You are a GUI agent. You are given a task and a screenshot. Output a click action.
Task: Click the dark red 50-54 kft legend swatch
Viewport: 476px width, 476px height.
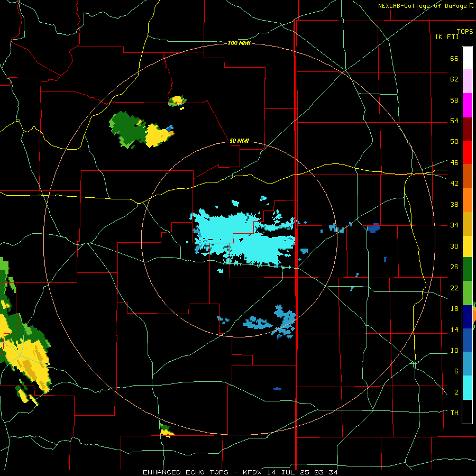(467, 129)
